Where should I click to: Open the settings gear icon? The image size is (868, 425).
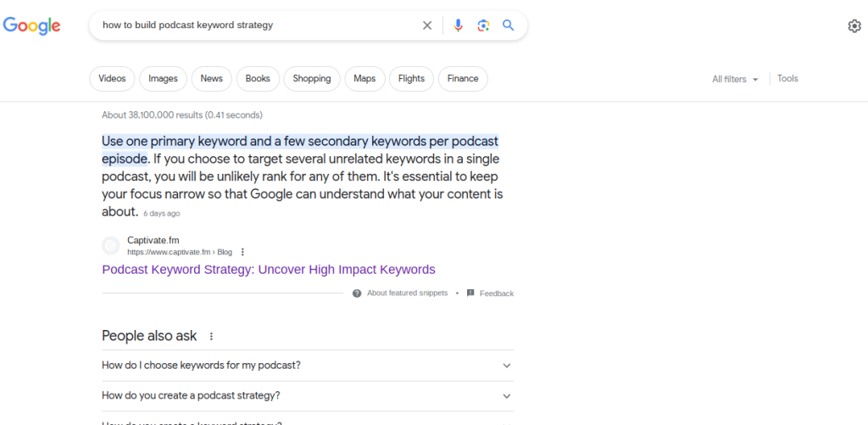tap(854, 26)
